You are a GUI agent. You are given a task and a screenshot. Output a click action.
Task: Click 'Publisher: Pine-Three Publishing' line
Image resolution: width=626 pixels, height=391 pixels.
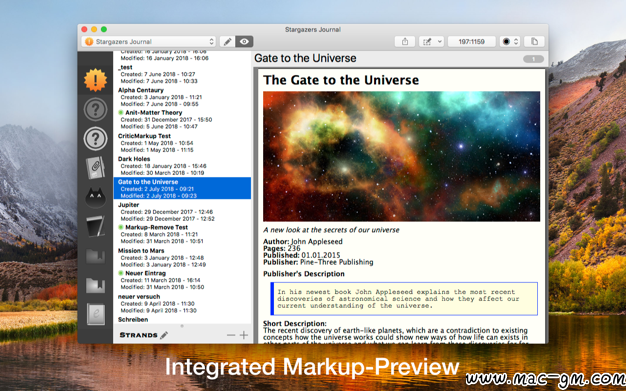coord(318,262)
